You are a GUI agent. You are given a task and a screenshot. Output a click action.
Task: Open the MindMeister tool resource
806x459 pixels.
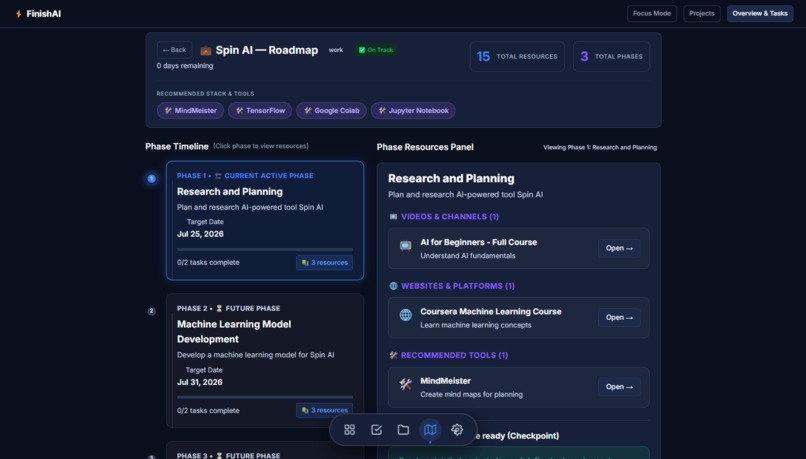[x=619, y=387]
